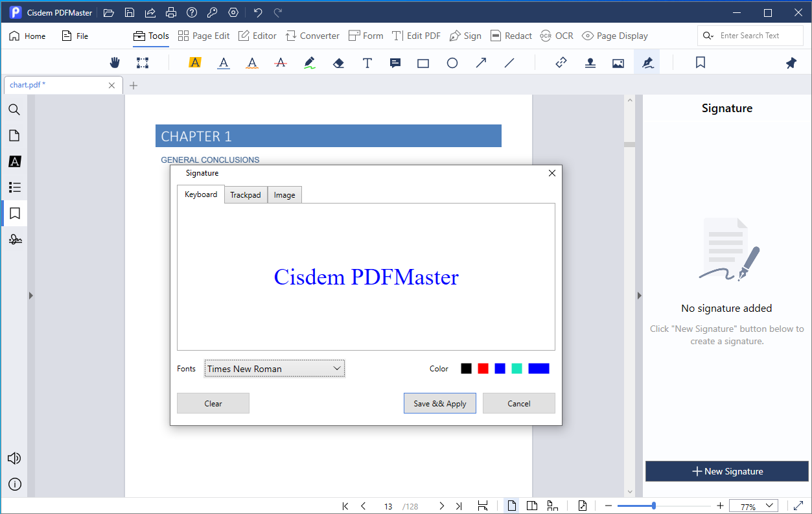The image size is (812, 514).
Task: Pick the Text box tool
Action: click(x=367, y=63)
